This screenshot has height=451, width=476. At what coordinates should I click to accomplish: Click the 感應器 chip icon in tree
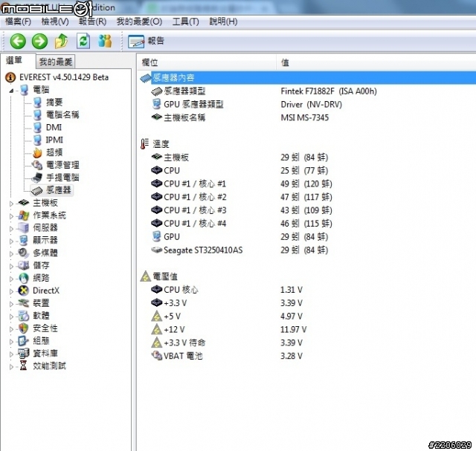point(37,190)
